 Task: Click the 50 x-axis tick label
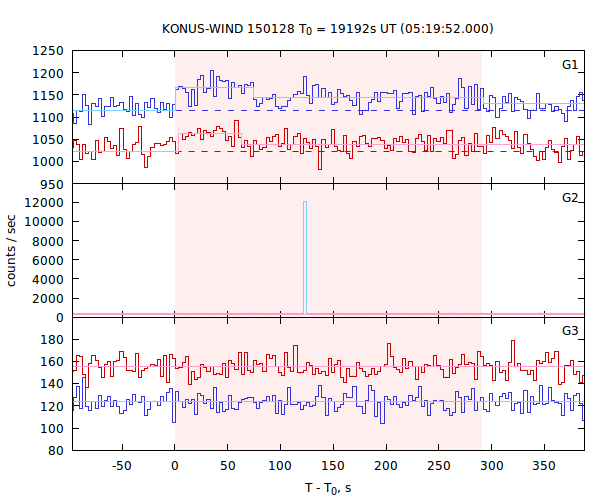(x=228, y=466)
